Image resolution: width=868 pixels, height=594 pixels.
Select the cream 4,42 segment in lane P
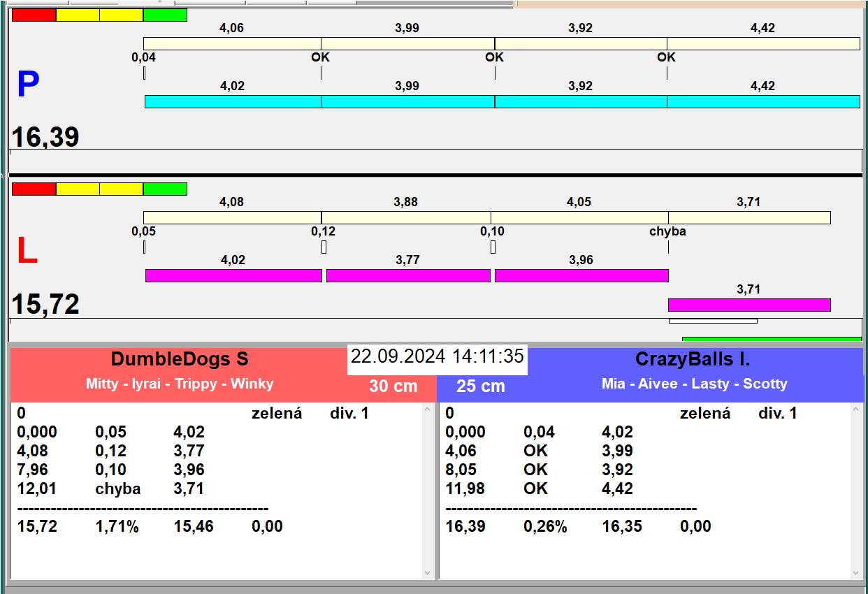click(763, 43)
